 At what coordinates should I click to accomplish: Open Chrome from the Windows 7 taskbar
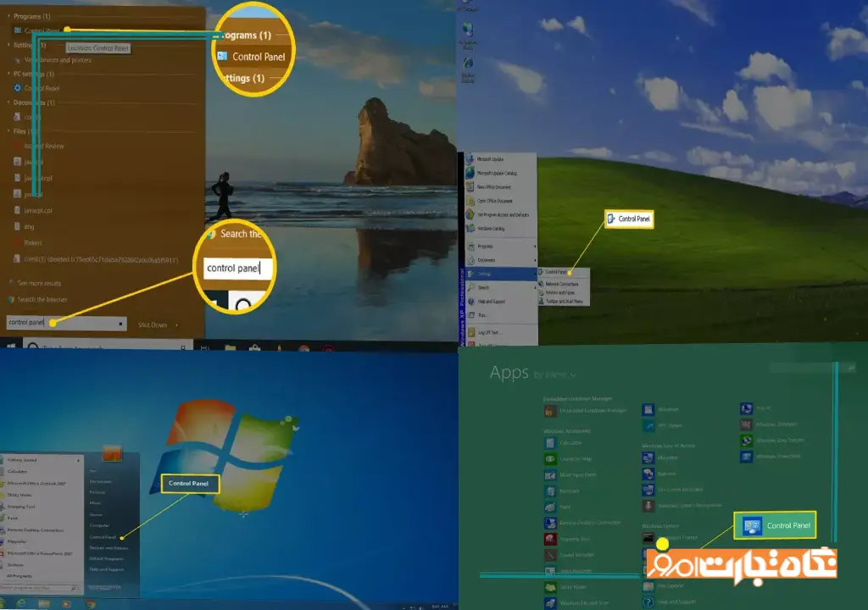pyautogui.click(x=89, y=603)
